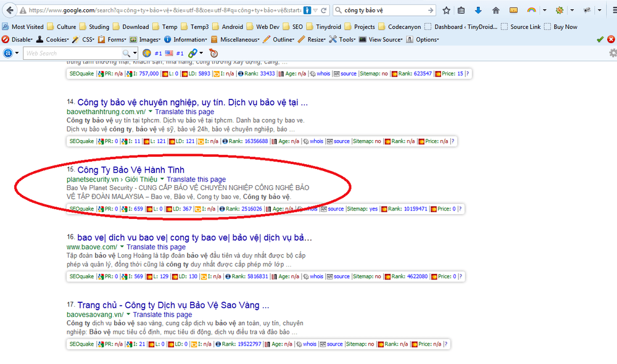Reload the current page
This screenshot has width=617, height=364.
[x=324, y=10]
